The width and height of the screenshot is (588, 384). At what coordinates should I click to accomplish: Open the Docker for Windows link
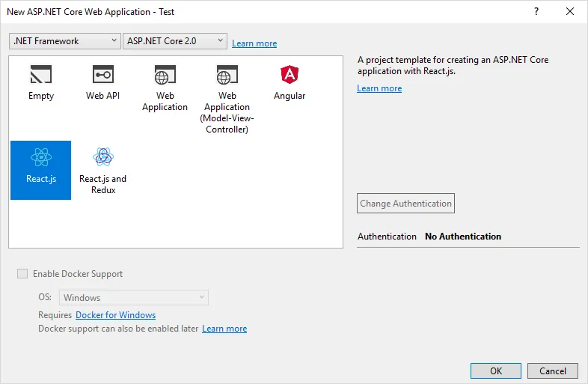pos(115,315)
